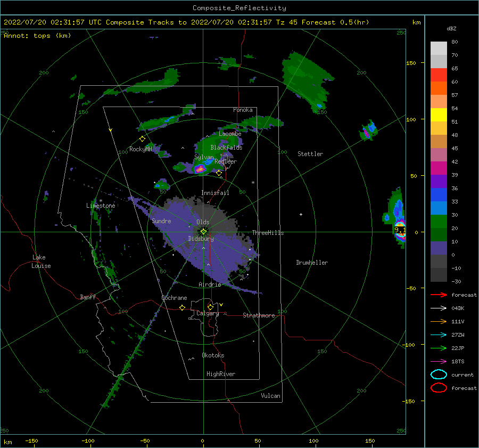Click the white plus marker west of Drumheller
This screenshot has height=448, width=479.
pos(301,214)
